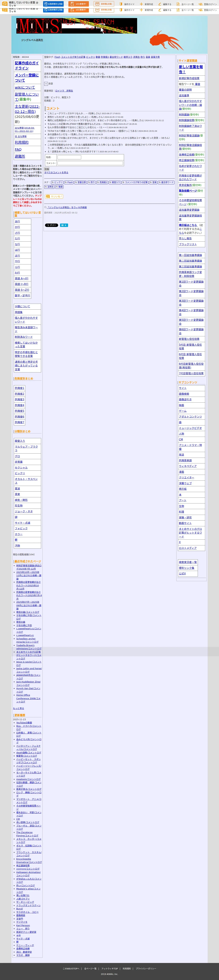The image size is (219, 980).
Task: Focus the 名前 input field
Action: point(69,157)
